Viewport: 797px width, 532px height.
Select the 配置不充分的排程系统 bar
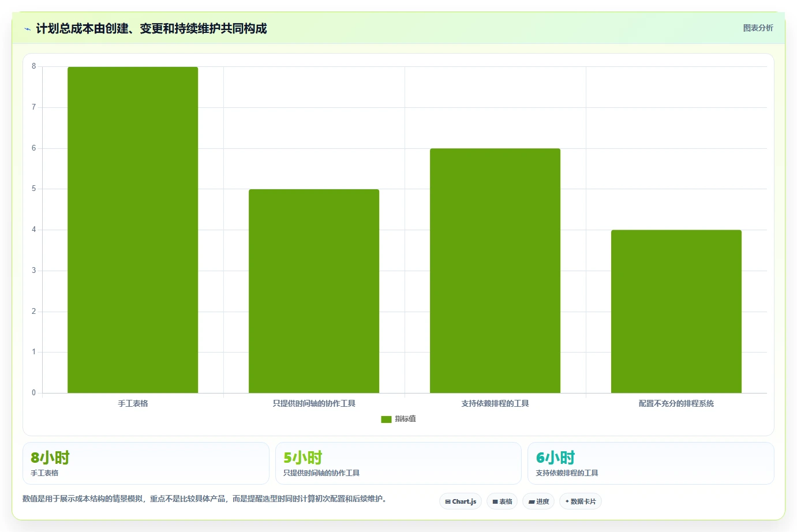pos(676,312)
